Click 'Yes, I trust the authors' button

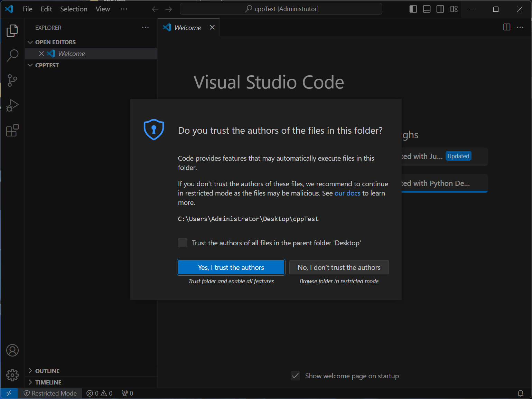(231, 267)
